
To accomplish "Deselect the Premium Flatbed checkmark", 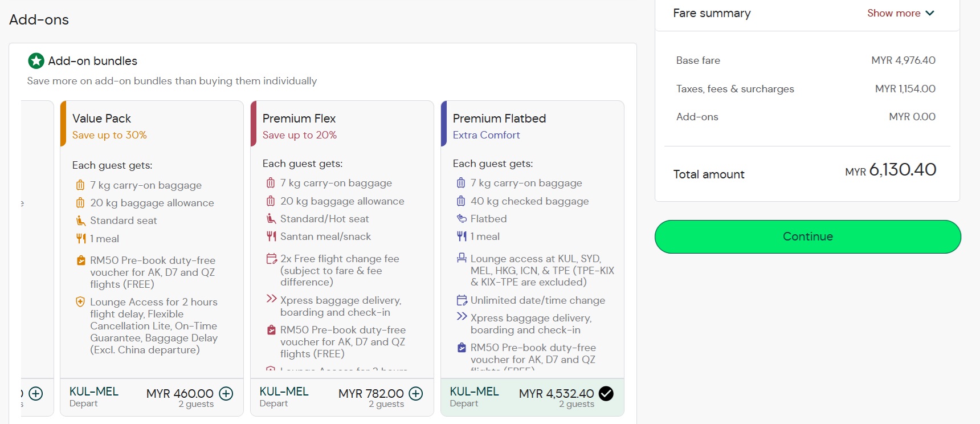I will click(x=606, y=394).
